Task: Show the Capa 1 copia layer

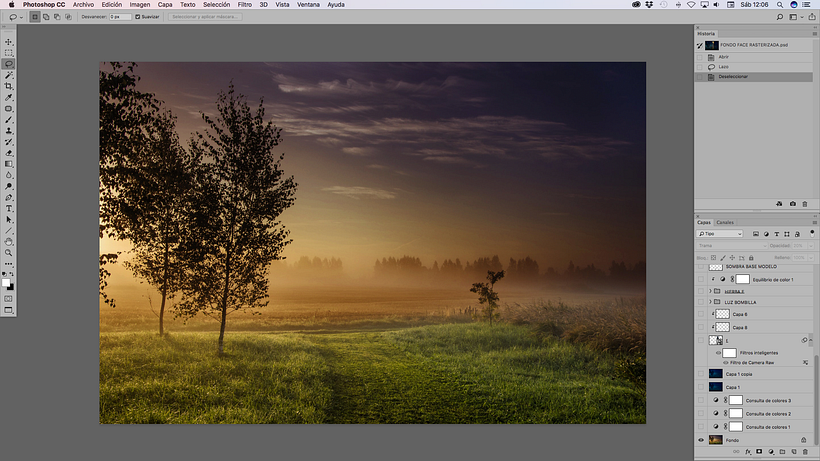Action: tap(701, 373)
